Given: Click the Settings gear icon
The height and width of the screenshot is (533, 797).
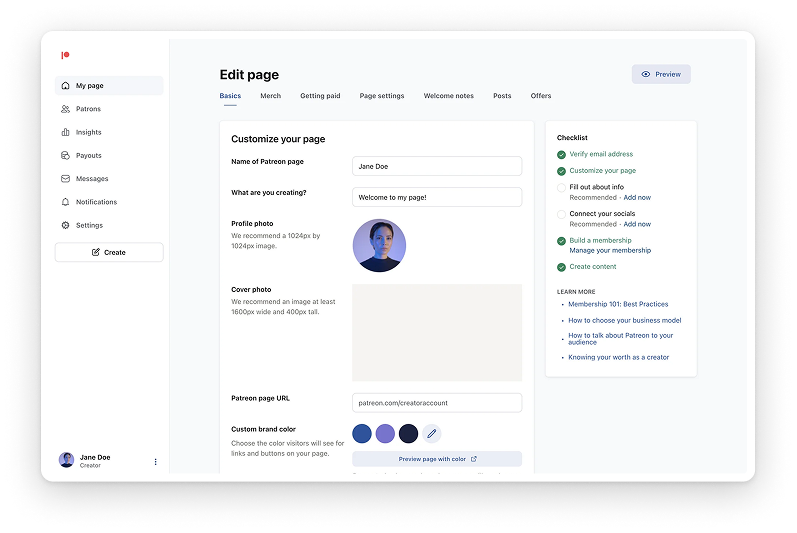Looking at the screenshot, I should [65, 225].
